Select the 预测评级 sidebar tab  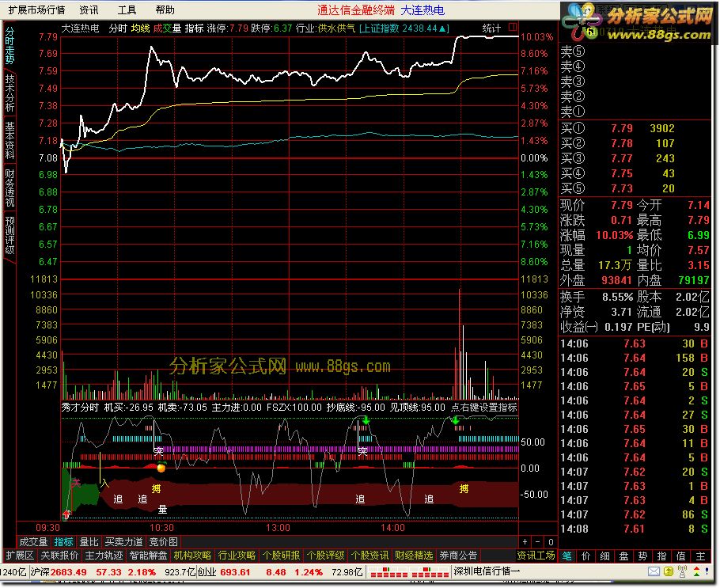click(x=9, y=235)
